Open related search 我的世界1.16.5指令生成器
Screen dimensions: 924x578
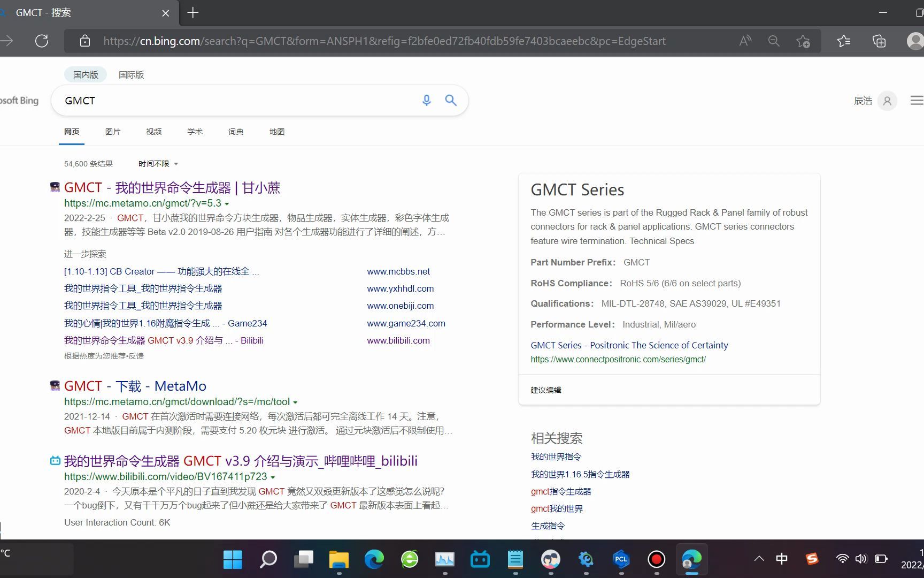(x=580, y=474)
